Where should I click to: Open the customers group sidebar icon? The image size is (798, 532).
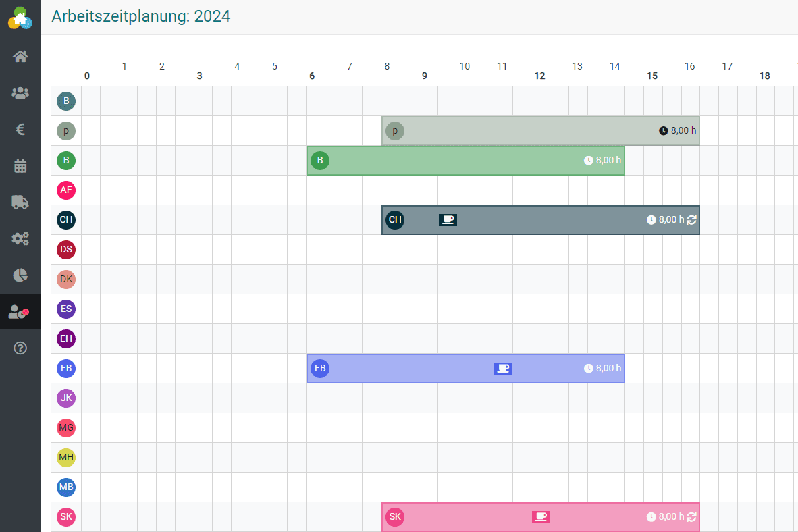20,93
